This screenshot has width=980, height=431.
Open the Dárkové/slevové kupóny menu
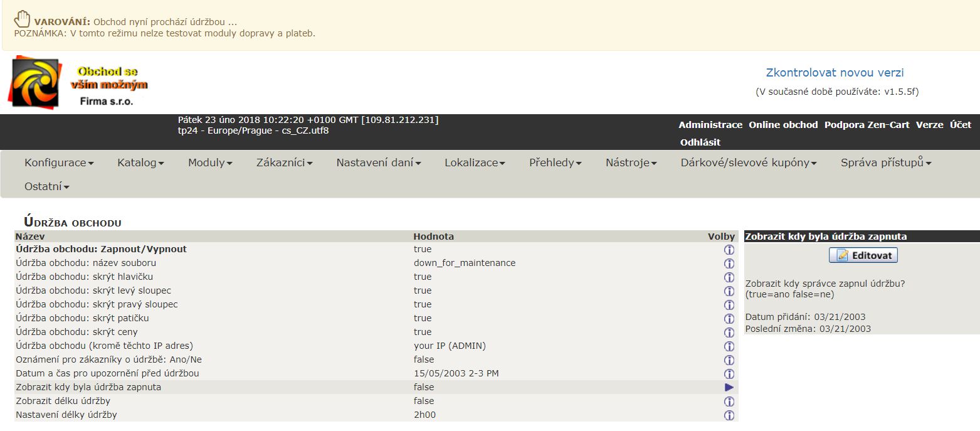(x=749, y=163)
